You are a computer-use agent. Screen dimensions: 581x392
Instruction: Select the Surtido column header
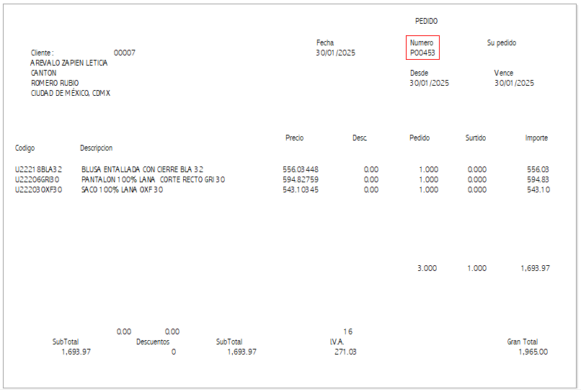pos(476,138)
